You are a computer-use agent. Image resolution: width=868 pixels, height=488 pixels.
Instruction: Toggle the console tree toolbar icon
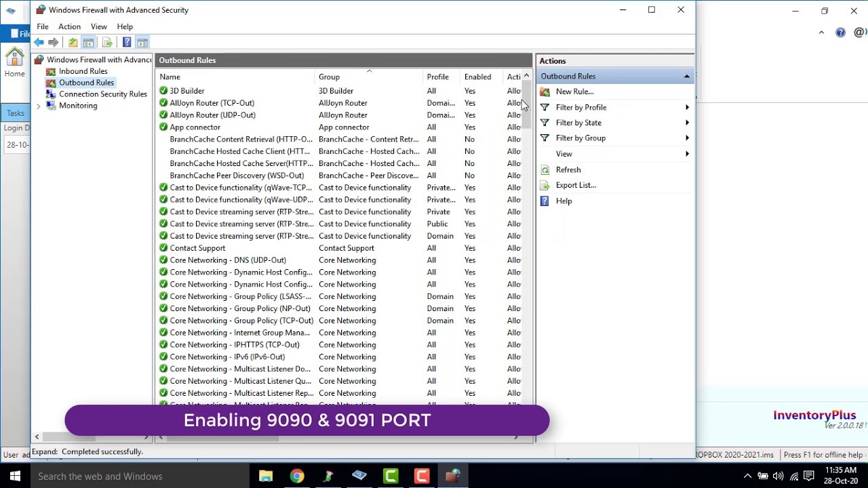88,43
